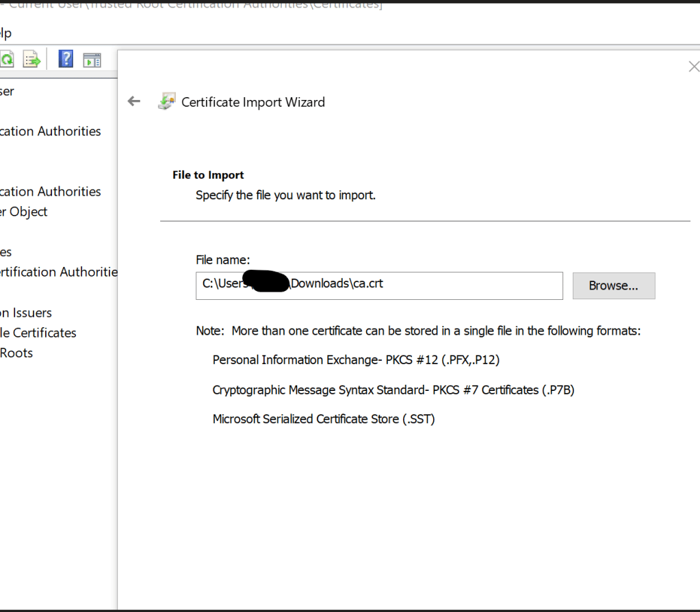Image resolution: width=700 pixels, height=612 pixels.
Task: Toggle the Show/Hide Action Pane icon
Action: pos(92,60)
